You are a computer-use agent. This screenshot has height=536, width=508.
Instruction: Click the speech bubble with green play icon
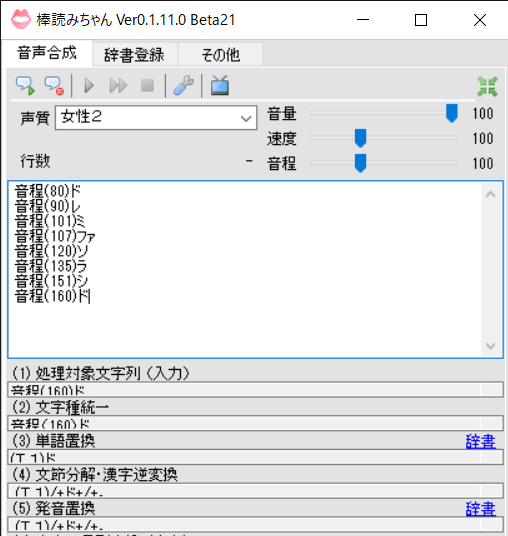click(25, 85)
